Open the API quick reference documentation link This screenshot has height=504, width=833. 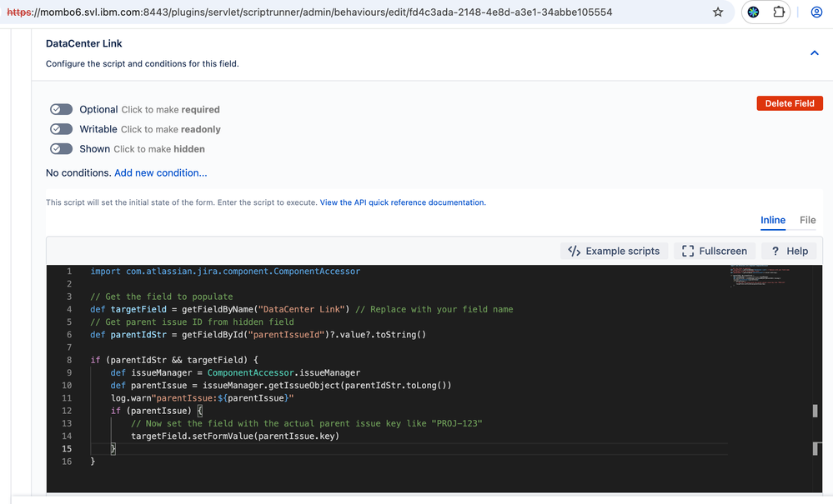point(403,202)
